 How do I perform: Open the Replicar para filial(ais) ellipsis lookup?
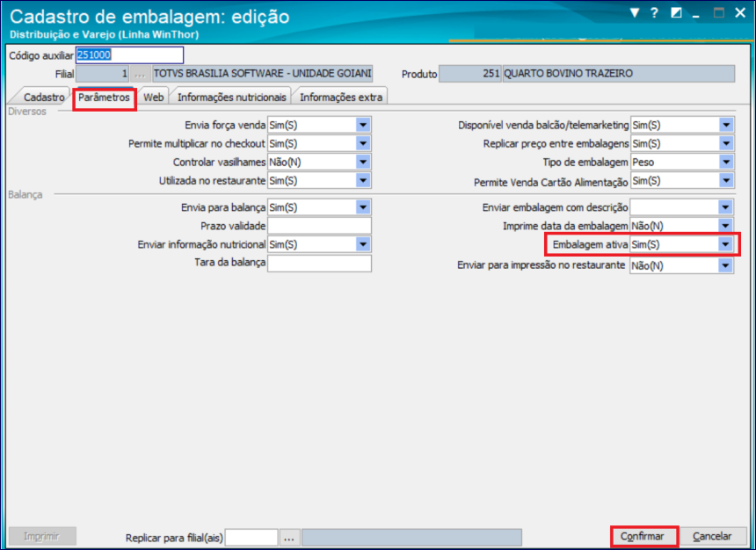point(289,538)
